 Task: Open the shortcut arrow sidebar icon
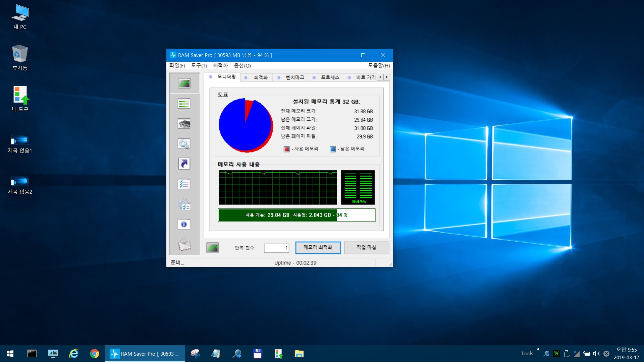[184, 164]
